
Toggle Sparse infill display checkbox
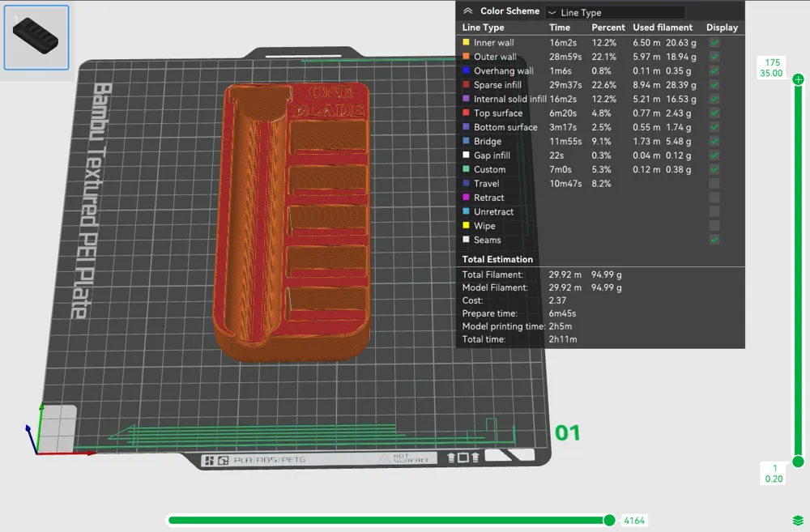pos(714,85)
